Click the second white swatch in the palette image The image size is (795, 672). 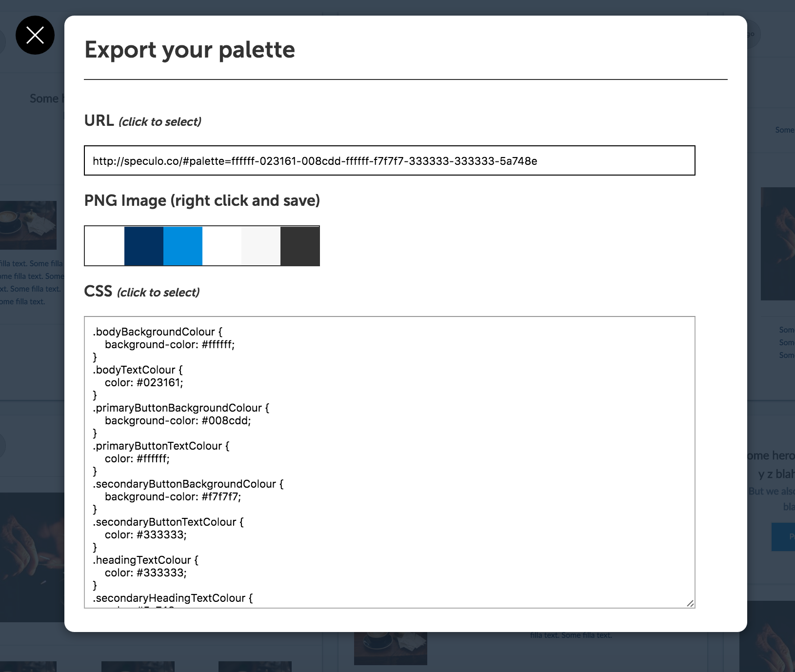tap(222, 246)
